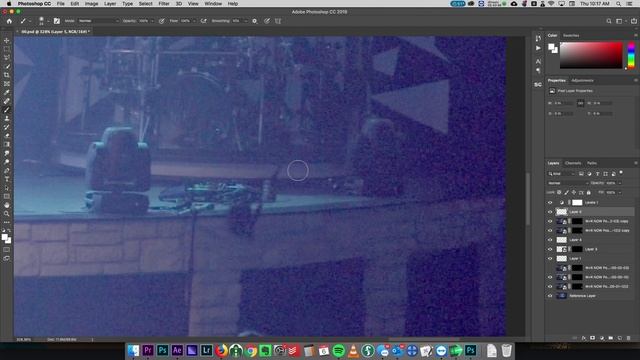Open the brush settings panel icon
640x360 pixels.
[57, 21]
